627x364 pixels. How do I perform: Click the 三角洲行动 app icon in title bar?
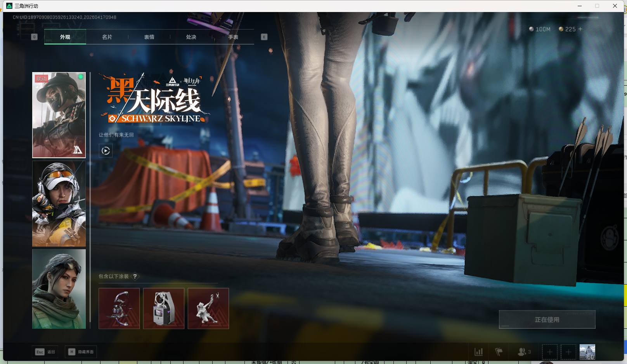tap(9, 6)
